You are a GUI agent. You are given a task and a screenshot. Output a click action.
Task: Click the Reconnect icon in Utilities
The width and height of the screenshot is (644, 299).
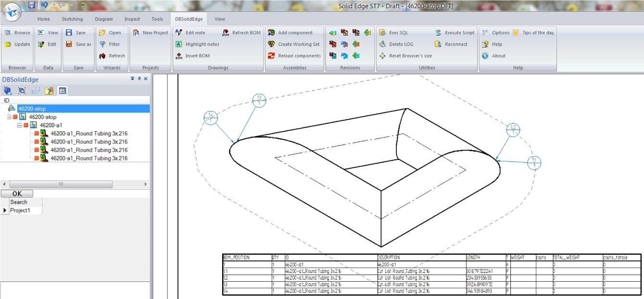click(x=438, y=44)
